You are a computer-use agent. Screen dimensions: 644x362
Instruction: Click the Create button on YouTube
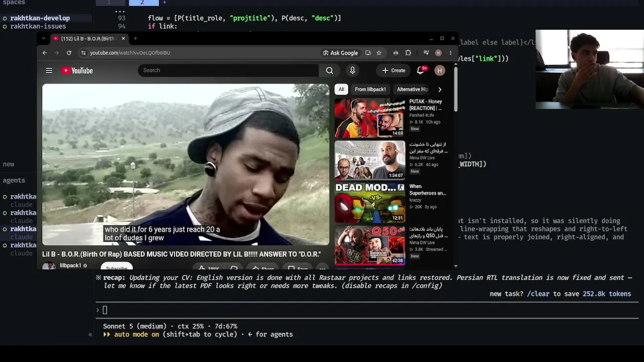click(393, 70)
